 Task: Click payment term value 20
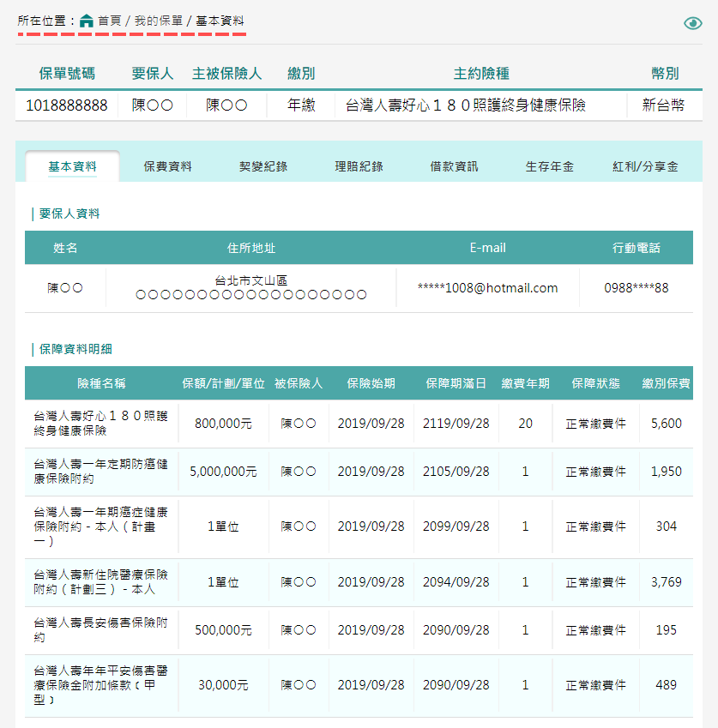525,424
